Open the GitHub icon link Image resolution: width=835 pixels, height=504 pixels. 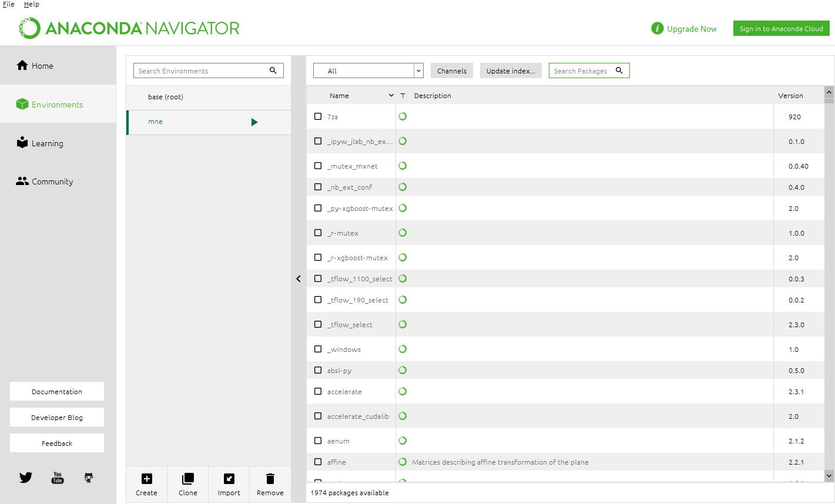[x=89, y=478]
